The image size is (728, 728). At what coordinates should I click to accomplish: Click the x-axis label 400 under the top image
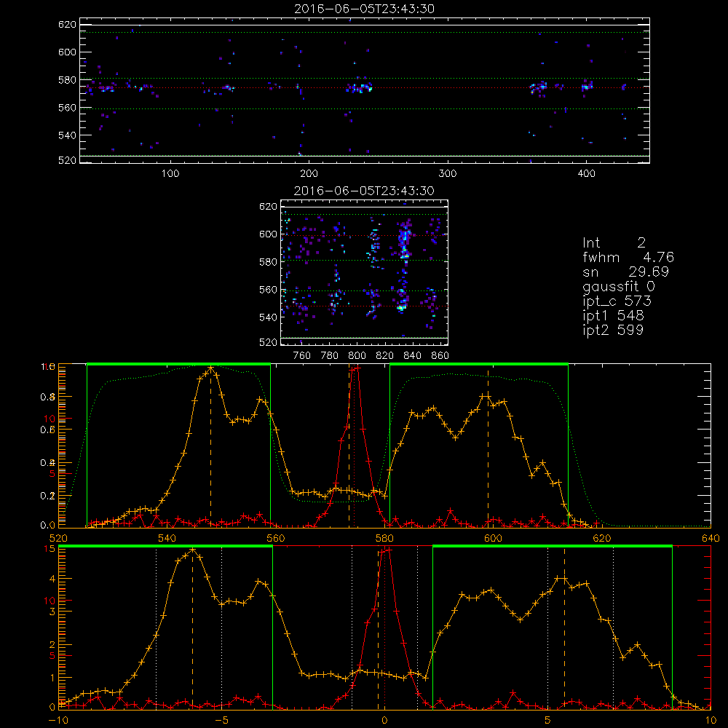tap(586, 174)
